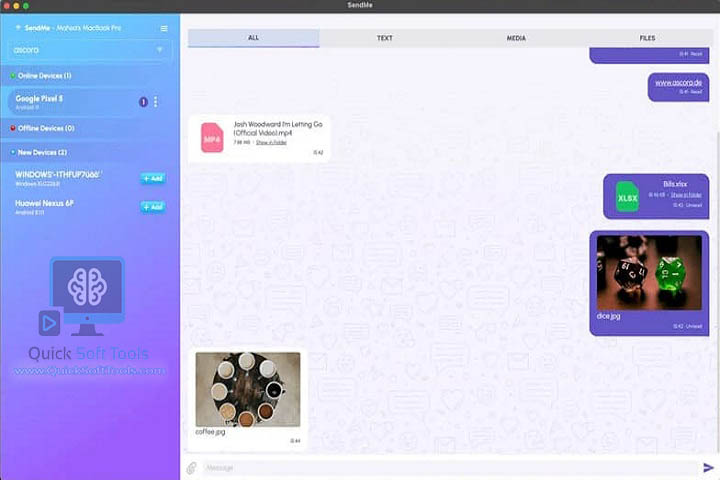The width and height of the screenshot is (720, 480).
Task: Click the MP4 file icon
Action: [x=212, y=137]
